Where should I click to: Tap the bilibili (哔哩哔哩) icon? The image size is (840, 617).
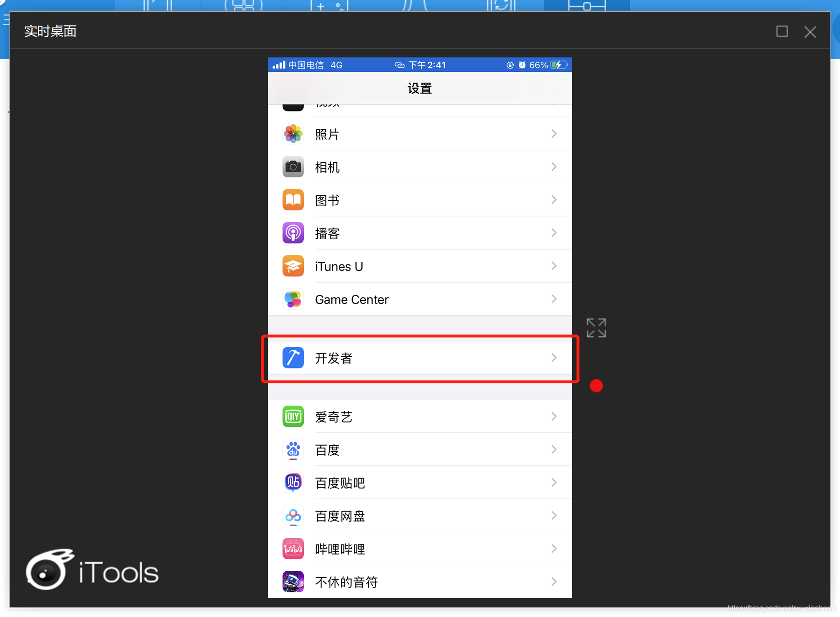click(x=293, y=549)
